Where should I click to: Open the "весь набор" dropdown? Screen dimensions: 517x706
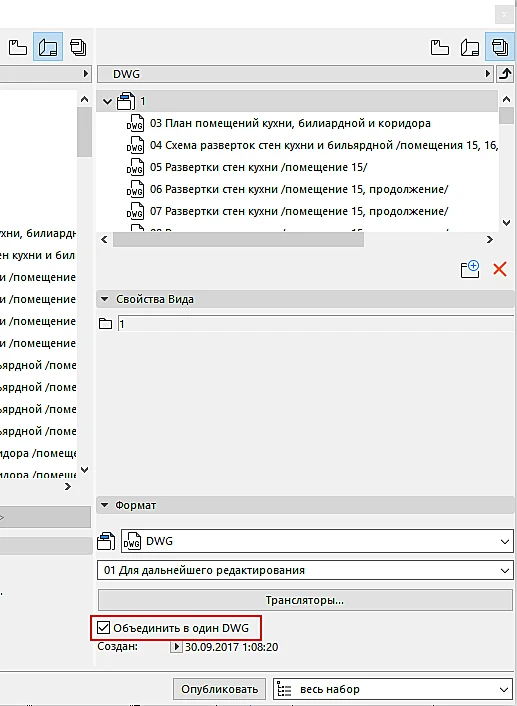click(393, 689)
